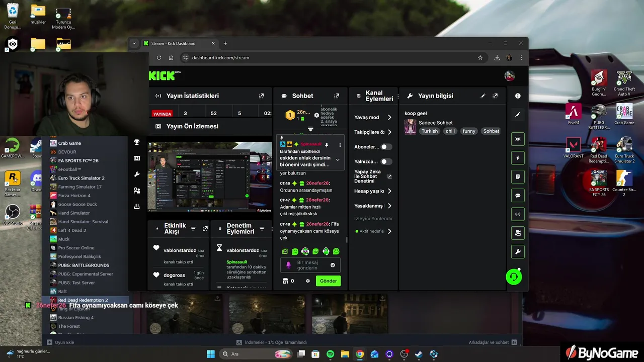This screenshot has width=644, height=362.
Task: Pop out the Sohbet chat panel
Action: (337, 96)
